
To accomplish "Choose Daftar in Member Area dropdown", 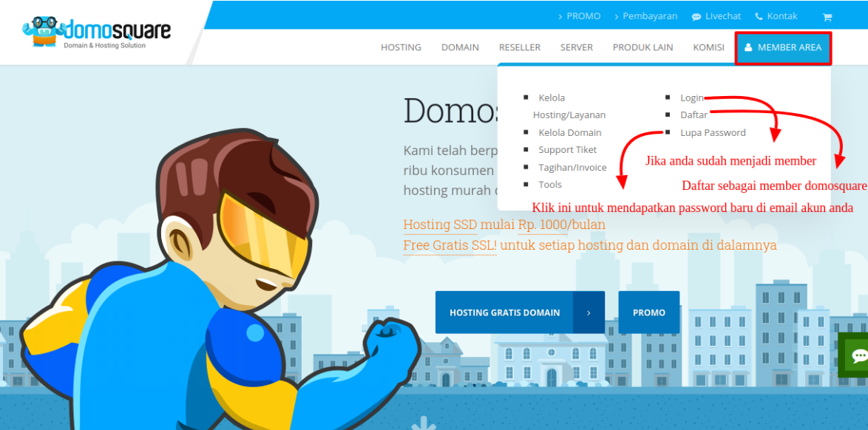I will [x=694, y=115].
